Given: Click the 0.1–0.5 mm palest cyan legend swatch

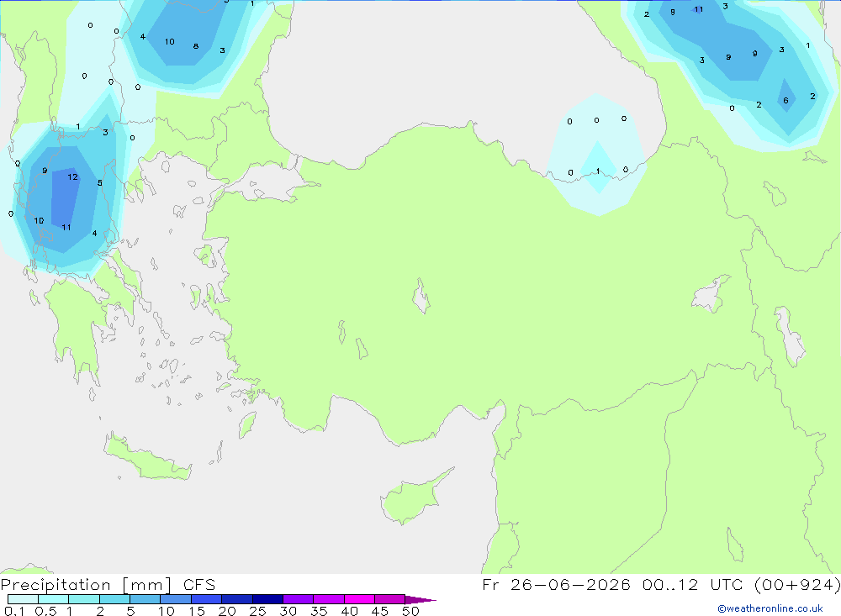Looking at the screenshot, I should 23,599.
